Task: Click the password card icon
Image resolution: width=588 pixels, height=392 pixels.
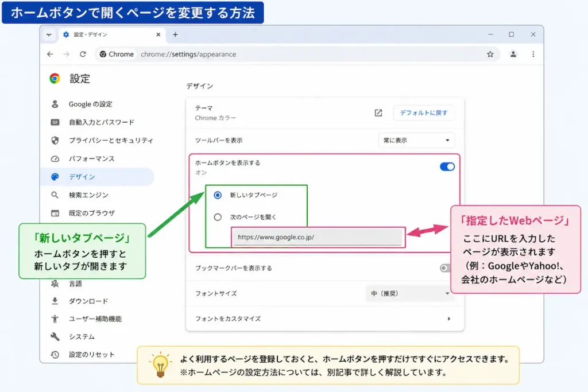Action: pyautogui.click(x=55, y=122)
